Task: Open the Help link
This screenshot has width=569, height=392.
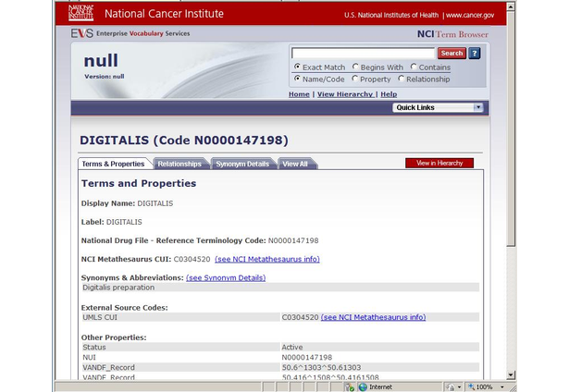Action: [389, 94]
